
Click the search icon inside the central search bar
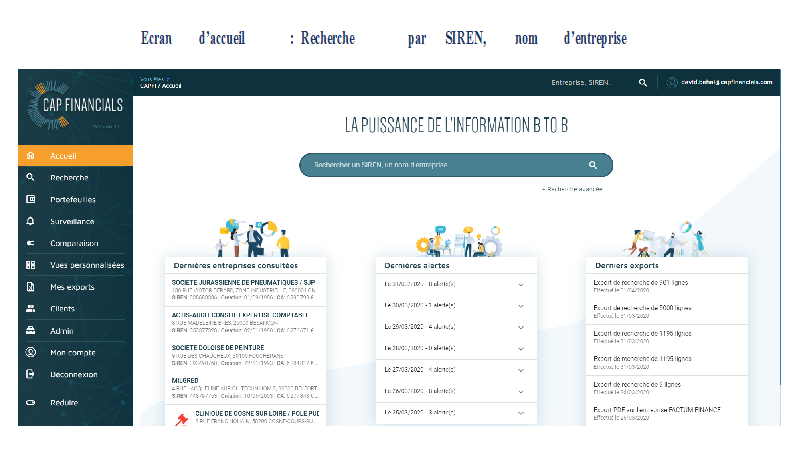pyautogui.click(x=593, y=165)
